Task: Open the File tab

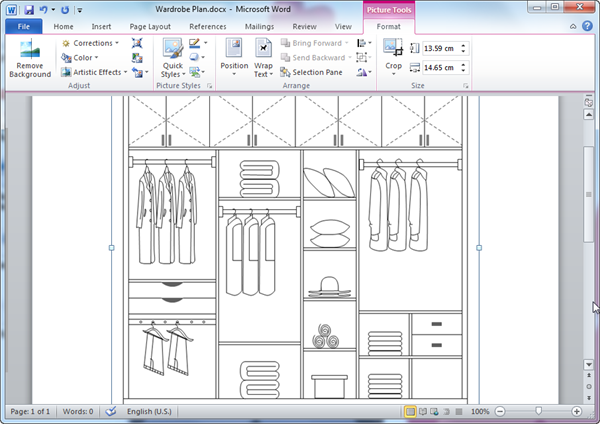Action: coord(22,26)
